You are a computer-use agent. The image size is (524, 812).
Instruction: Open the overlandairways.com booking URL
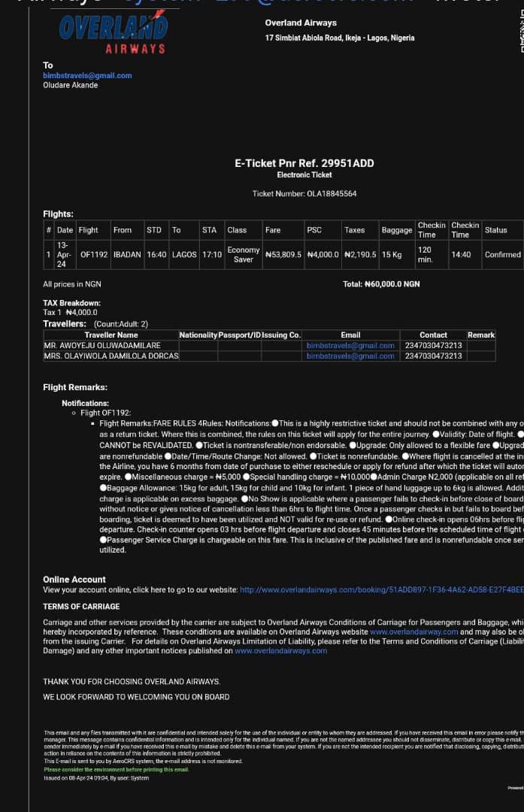click(382, 590)
